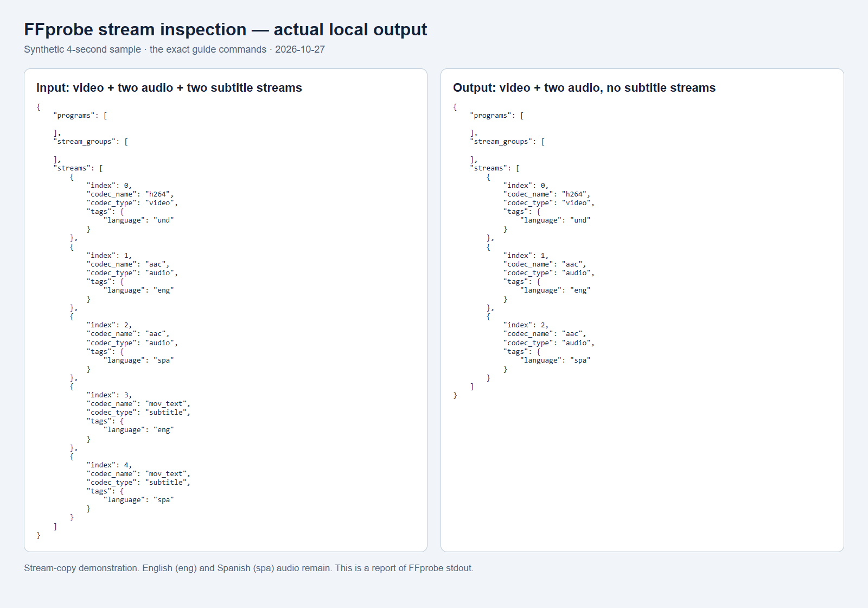
Task: Click "codec_type": "video" line in the Output panel
Action: click(549, 203)
